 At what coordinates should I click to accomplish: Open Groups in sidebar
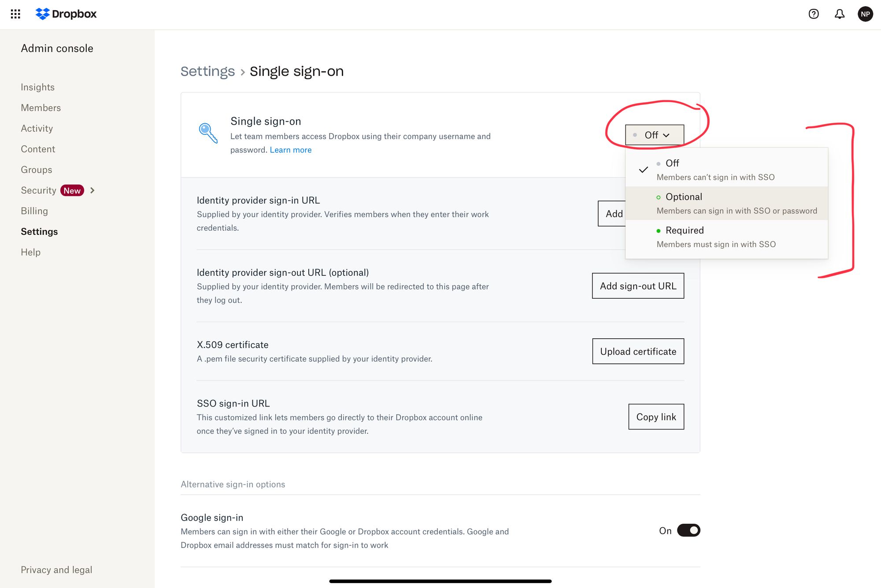tap(36, 170)
